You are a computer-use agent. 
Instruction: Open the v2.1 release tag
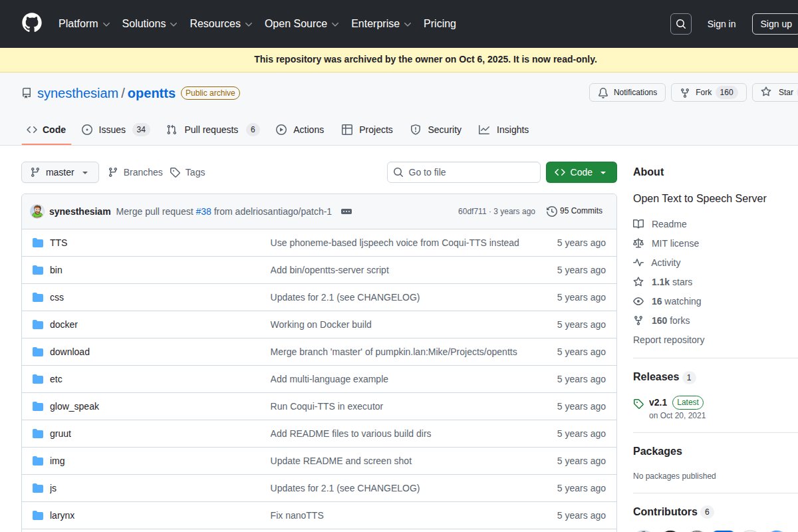(658, 402)
